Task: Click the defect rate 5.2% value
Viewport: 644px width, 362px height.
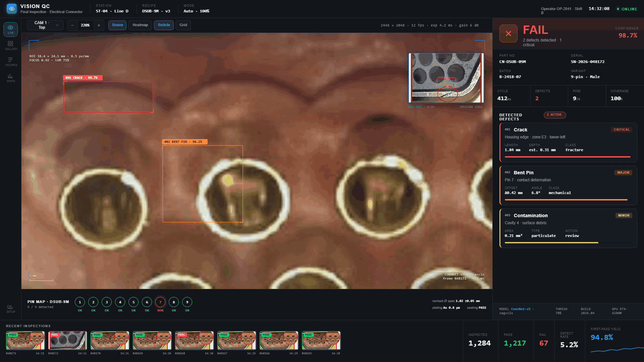Action: 569,345
